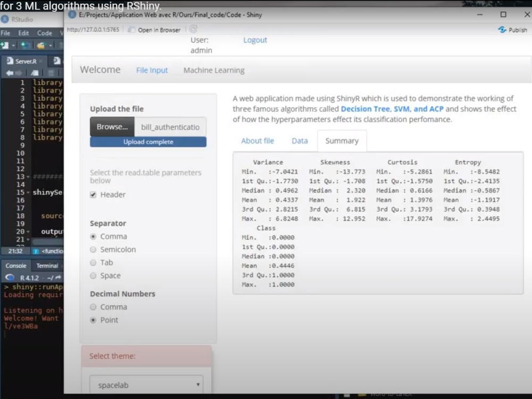
Task: Click the Class mean value 0.4446
Action: click(283, 265)
